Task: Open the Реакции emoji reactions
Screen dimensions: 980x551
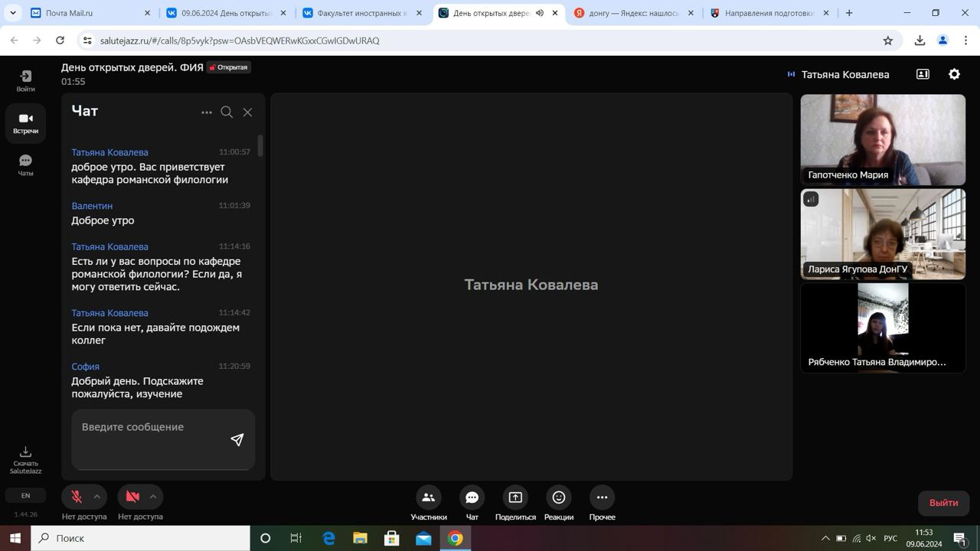Action: click(559, 497)
